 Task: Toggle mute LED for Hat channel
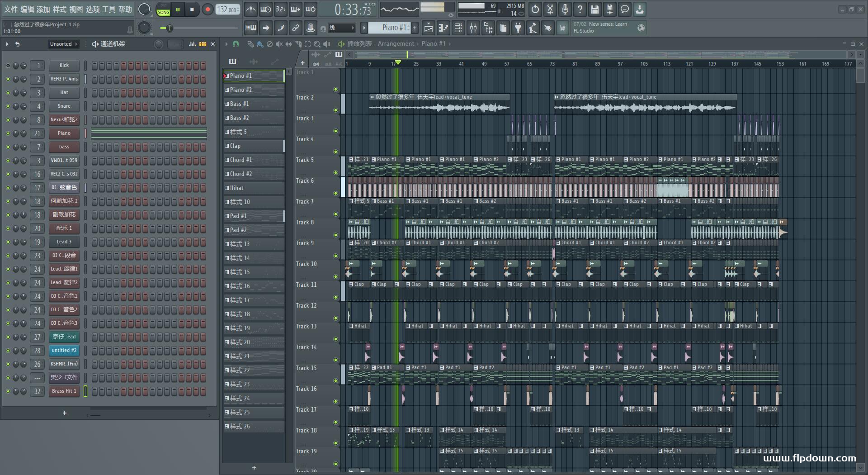tap(8, 93)
